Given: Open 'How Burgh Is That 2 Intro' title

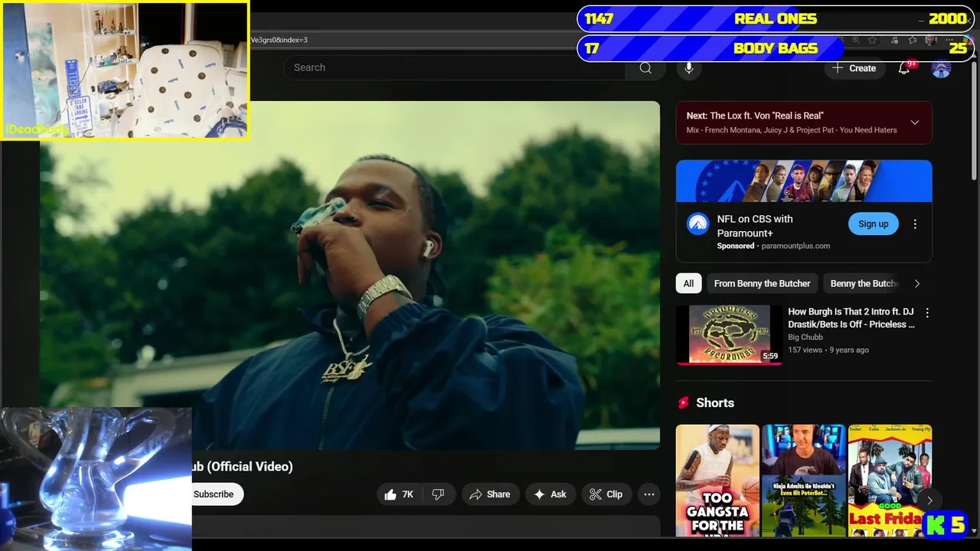Looking at the screenshot, I should [x=851, y=318].
